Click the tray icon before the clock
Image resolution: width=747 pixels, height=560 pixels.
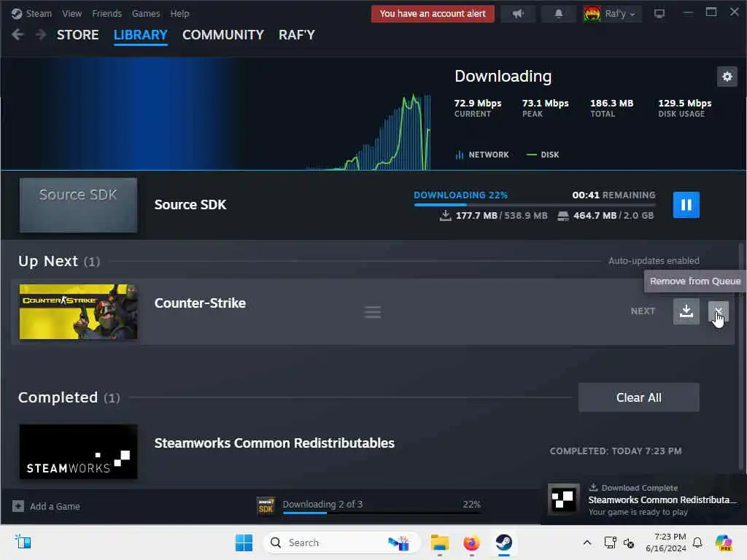click(x=629, y=542)
